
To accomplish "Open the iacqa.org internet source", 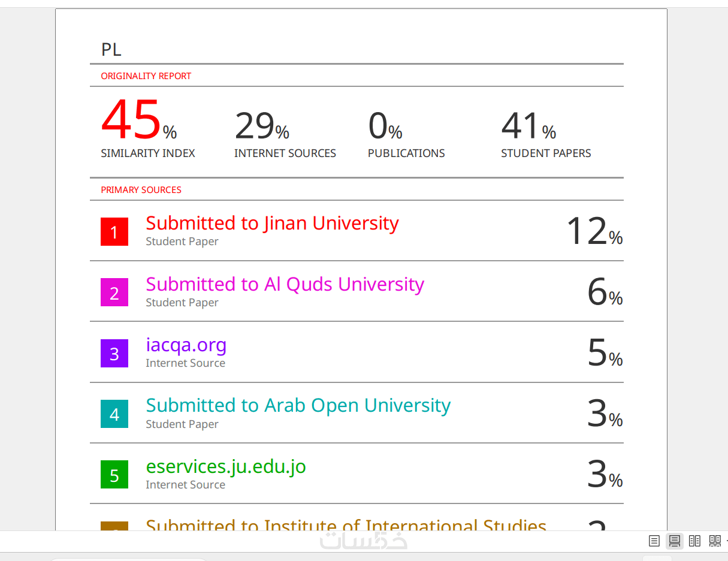I will pos(186,345).
